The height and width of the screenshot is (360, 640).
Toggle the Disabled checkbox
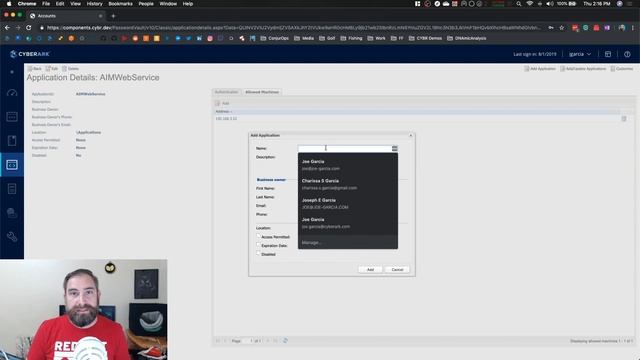(258, 253)
